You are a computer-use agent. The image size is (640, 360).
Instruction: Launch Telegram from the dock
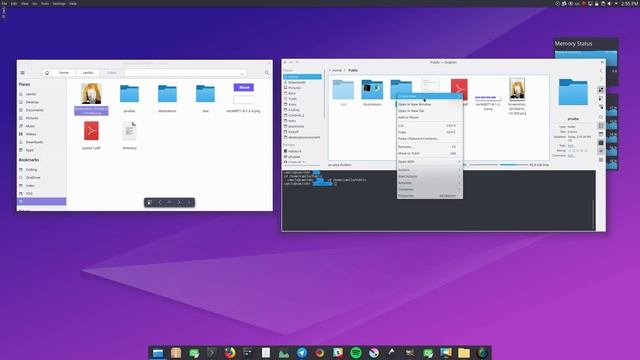pyautogui.click(x=302, y=353)
